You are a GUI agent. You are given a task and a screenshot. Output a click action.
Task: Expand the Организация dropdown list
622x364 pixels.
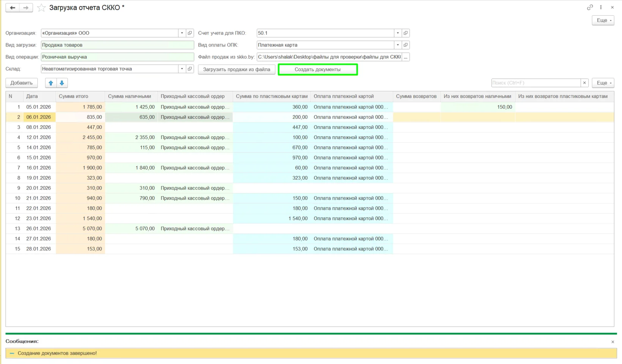[182, 33]
